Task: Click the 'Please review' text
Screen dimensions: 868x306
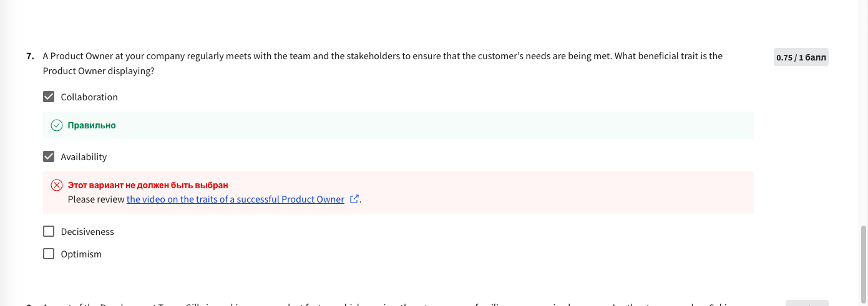Action: click(x=97, y=199)
